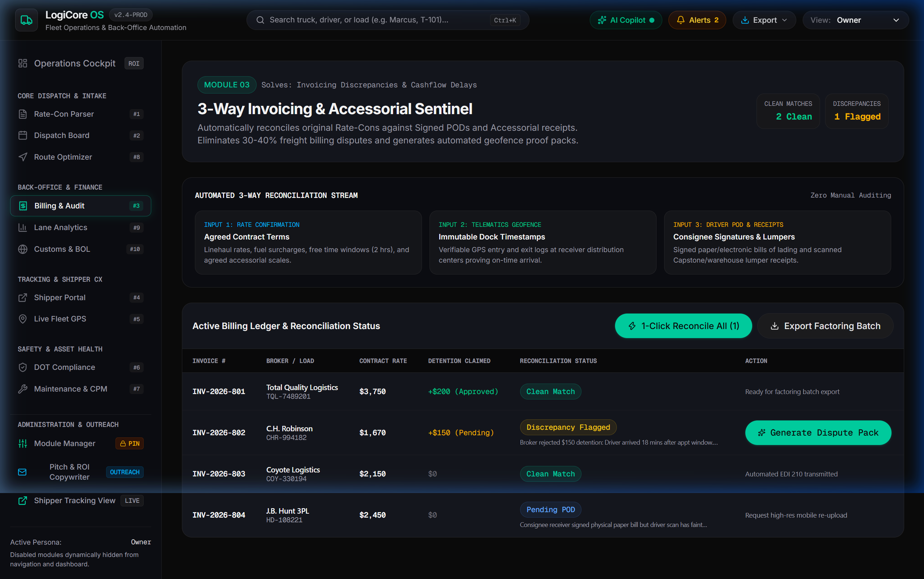
Task: Click the Module Manager sliders icon
Action: (x=23, y=444)
